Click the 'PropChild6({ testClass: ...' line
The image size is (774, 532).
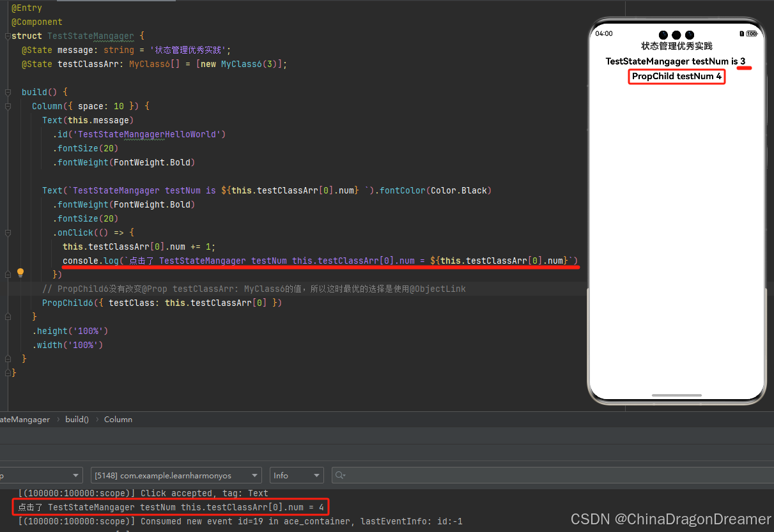click(162, 303)
